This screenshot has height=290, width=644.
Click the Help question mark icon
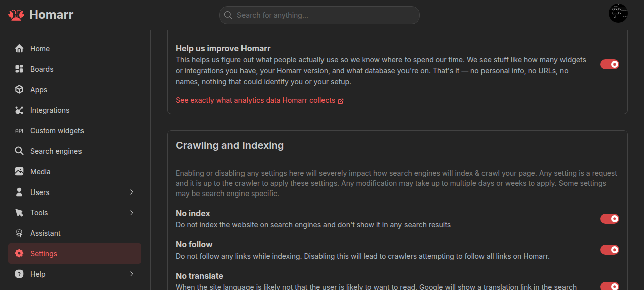[19, 274]
